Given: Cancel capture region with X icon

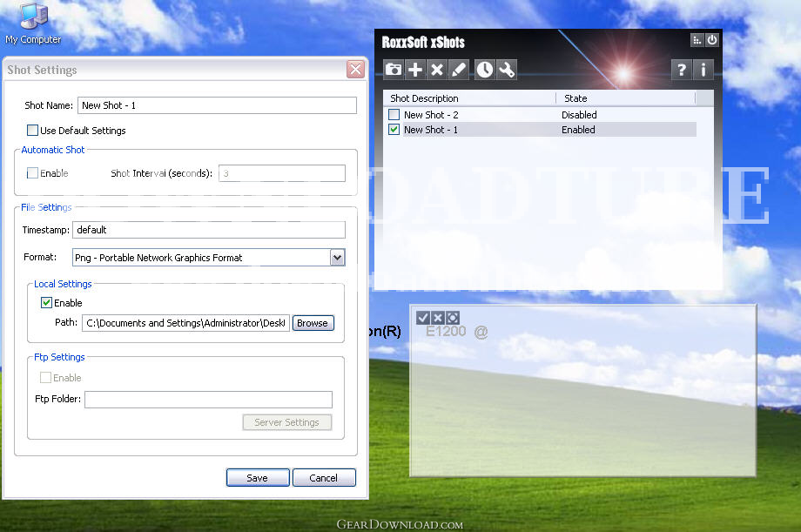Looking at the screenshot, I should (x=438, y=318).
